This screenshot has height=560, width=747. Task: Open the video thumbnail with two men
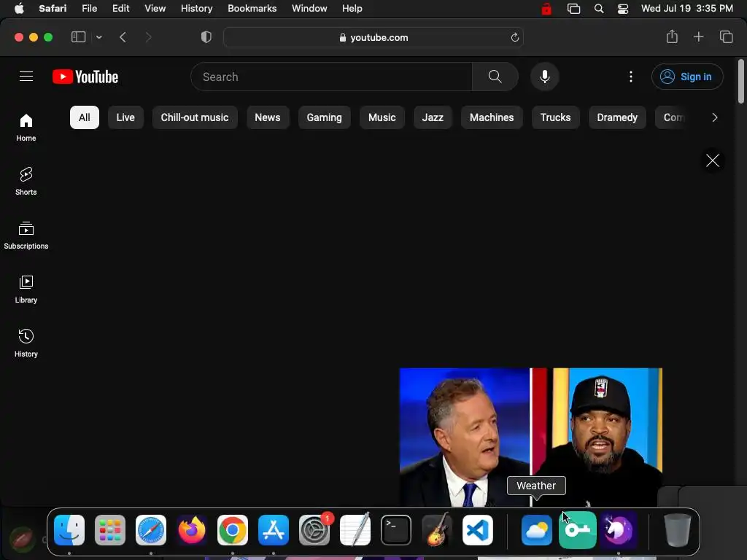click(x=530, y=437)
